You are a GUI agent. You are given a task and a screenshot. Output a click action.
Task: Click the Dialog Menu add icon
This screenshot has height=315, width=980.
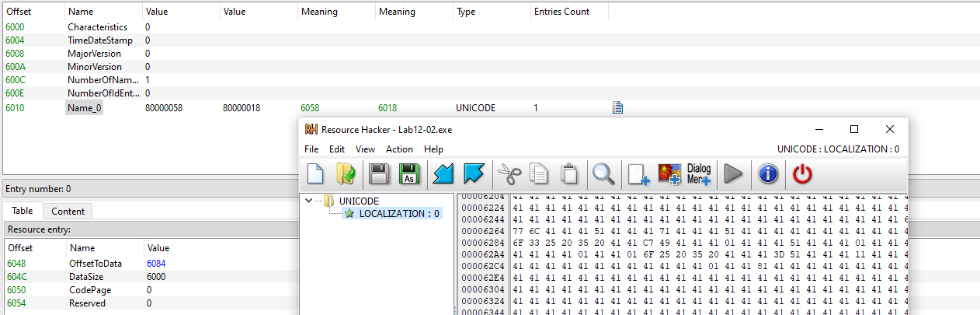point(699,174)
